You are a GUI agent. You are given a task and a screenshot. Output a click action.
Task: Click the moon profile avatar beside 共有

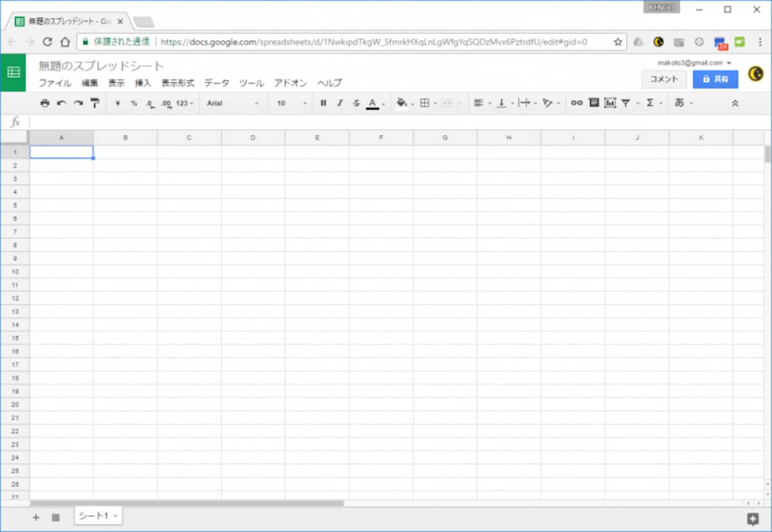(755, 75)
